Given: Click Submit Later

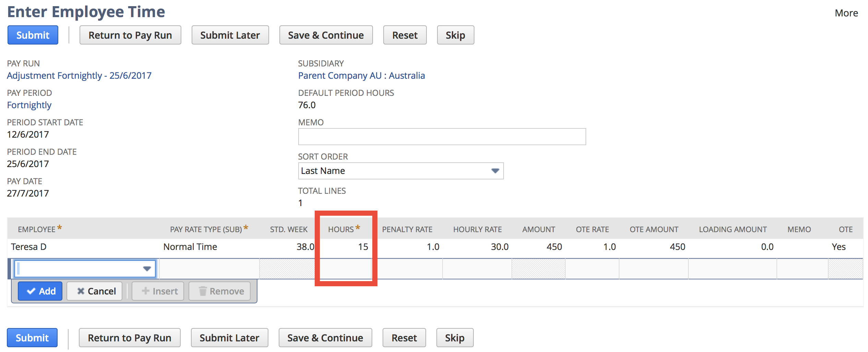Looking at the screenshot, I should click(x=230, y=35).
